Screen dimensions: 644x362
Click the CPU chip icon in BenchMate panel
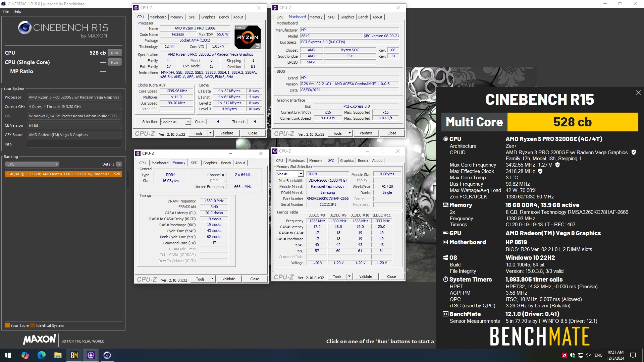pyautogui.click(x=445, y=139)
